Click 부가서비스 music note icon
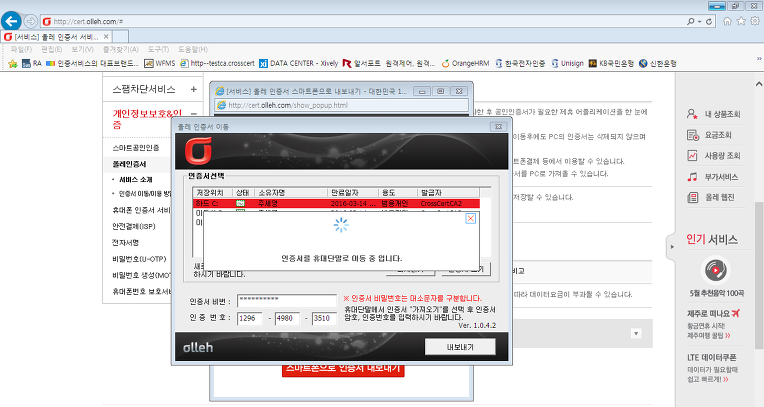The image size is (764, 407). coord(692,177)
